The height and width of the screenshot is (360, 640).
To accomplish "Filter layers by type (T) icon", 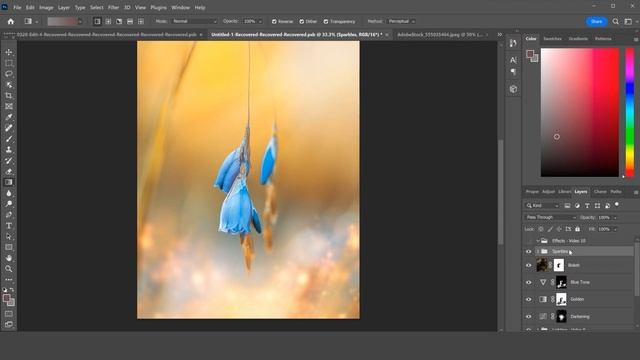I will (587, 205).
